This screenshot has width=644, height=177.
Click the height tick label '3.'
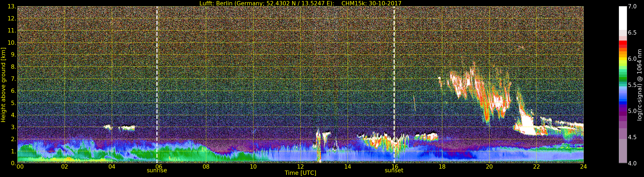tap(13, 127)
